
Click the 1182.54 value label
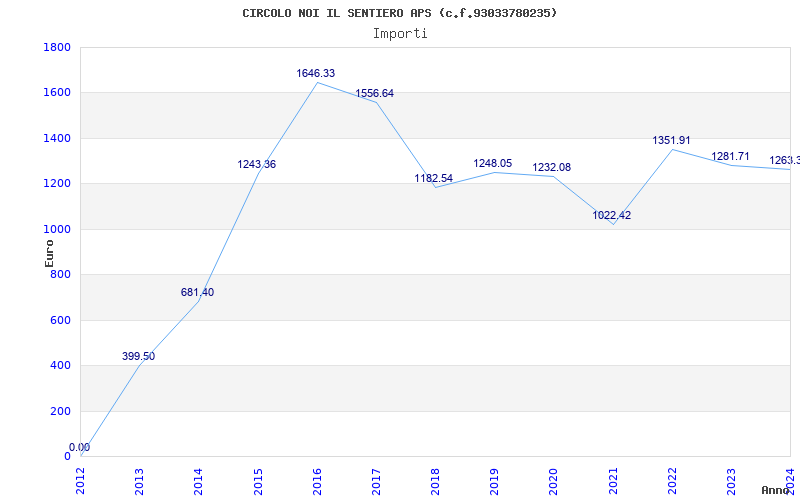433,179
